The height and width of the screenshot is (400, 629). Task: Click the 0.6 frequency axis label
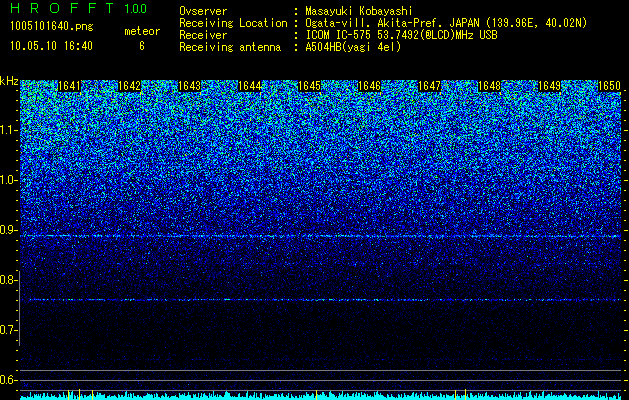click(x=9, y=380)
